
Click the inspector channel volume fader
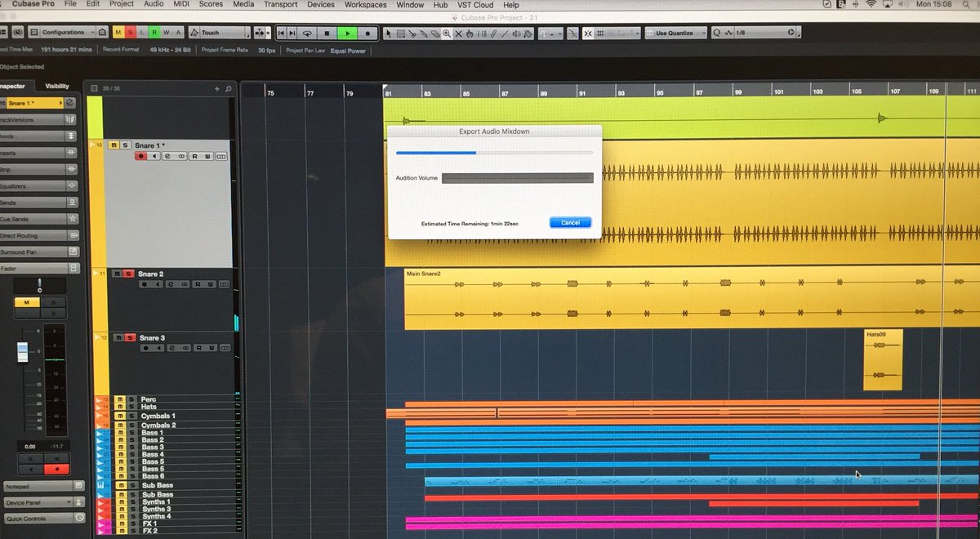pyautogui.click(x=23, y=353)
